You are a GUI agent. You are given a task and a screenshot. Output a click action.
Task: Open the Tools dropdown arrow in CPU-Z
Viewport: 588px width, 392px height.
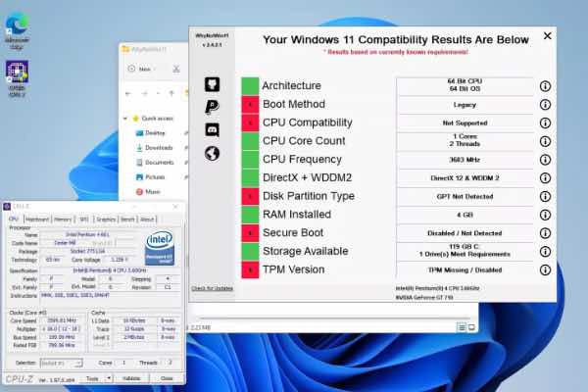[x=109, y=378]
